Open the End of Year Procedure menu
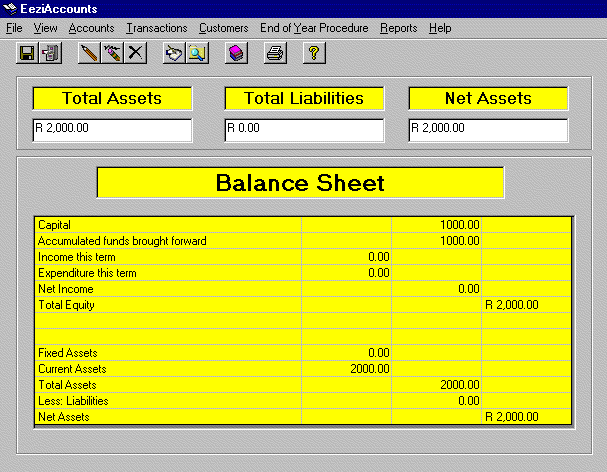This screenshot has width=607, height=472. click(x=314, y=28)
